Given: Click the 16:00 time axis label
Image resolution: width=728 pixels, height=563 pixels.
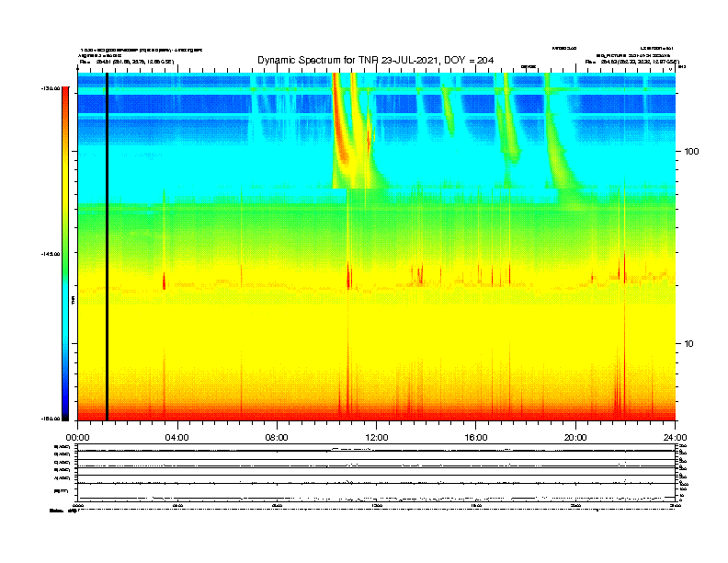Looking at the screenshot, I should [476, 438].
